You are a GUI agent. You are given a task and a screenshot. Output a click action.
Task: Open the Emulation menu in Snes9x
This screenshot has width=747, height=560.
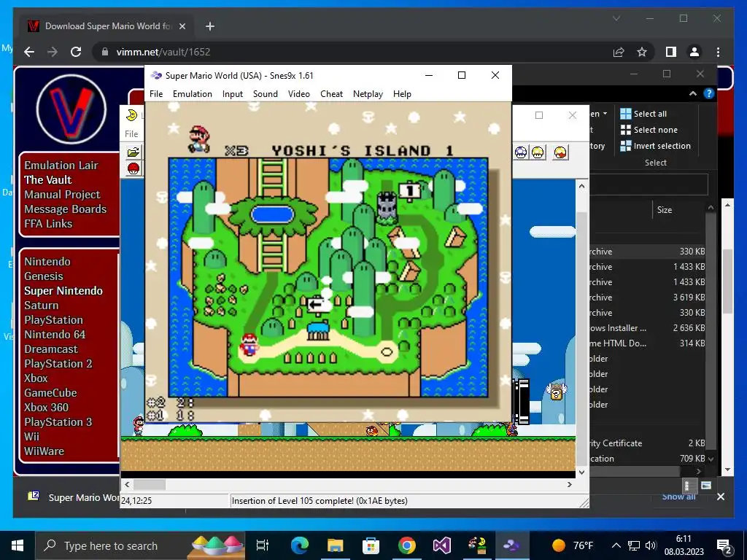pos(192,94)
